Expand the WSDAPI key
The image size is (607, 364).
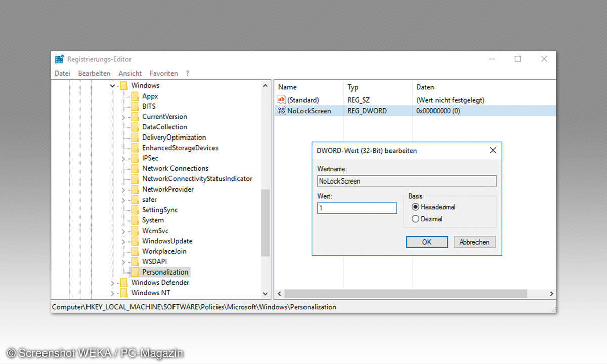click(123, 262)
